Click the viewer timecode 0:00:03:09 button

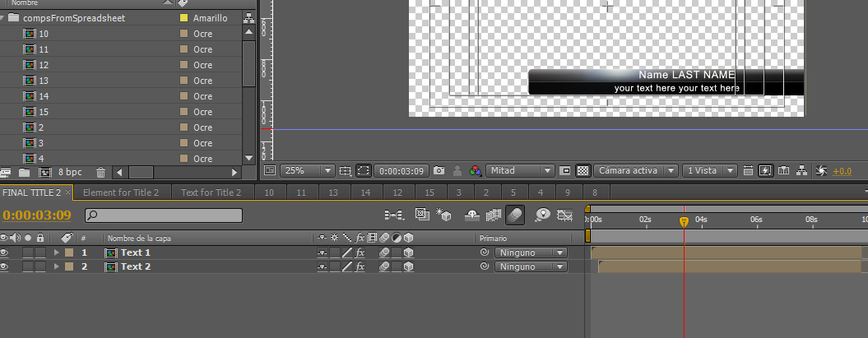click(402, 171)
